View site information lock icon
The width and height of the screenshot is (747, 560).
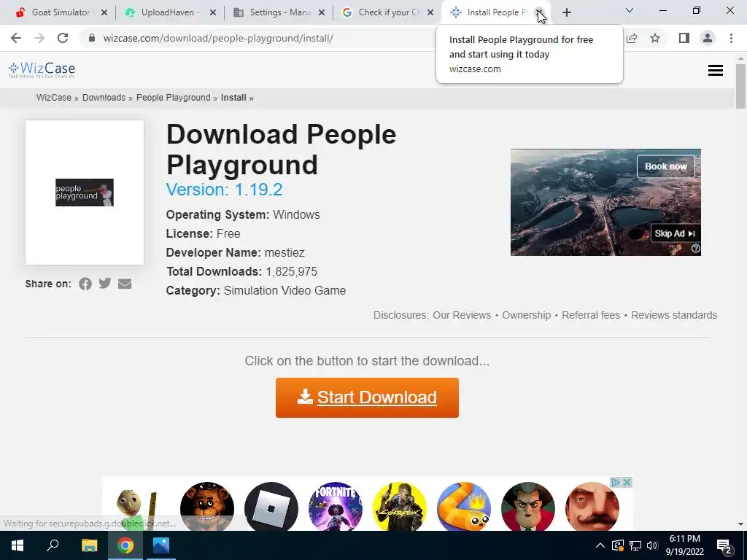[92, 38]
